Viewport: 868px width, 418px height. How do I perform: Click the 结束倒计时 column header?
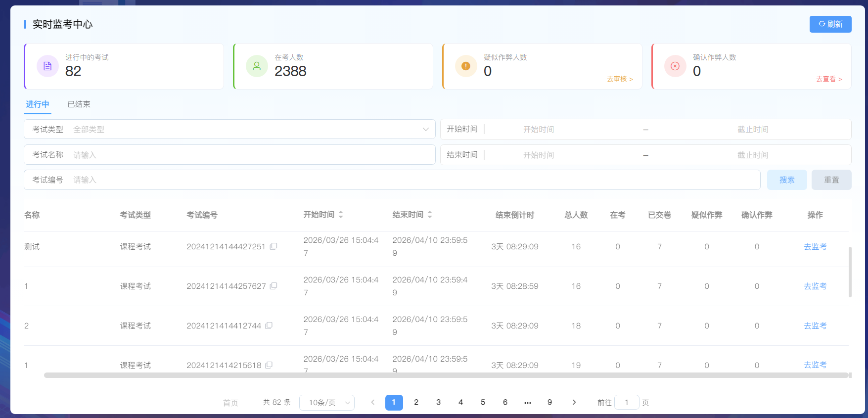[x=515, y=215]
